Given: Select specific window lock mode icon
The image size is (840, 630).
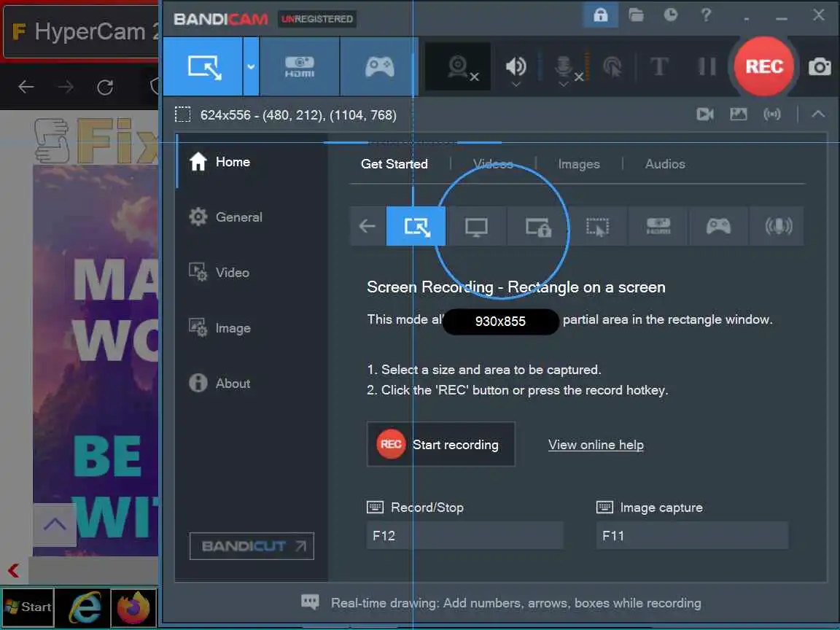Looking at the screenshot, I should click(x=537, y=226).
